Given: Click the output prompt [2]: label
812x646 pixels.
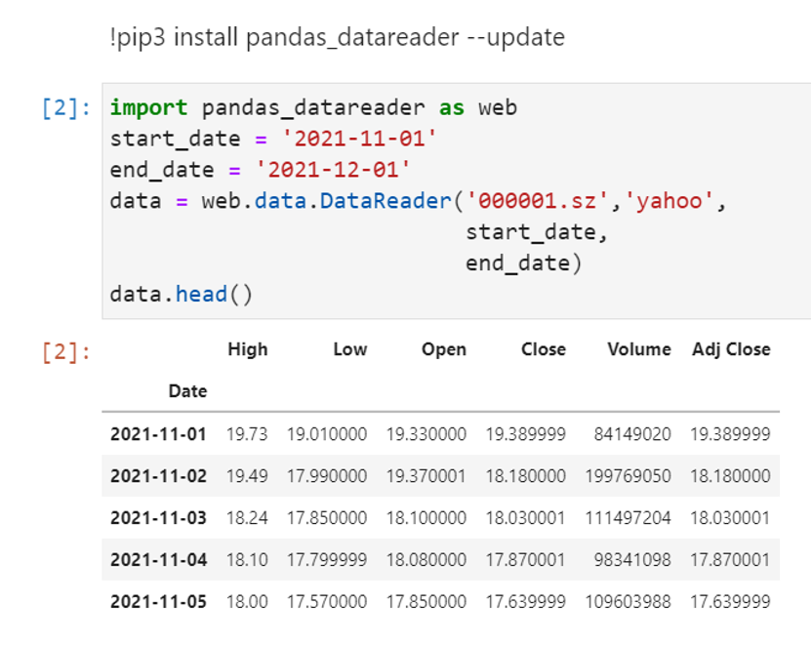Looking at the screenshot, I should coord(65,352).
